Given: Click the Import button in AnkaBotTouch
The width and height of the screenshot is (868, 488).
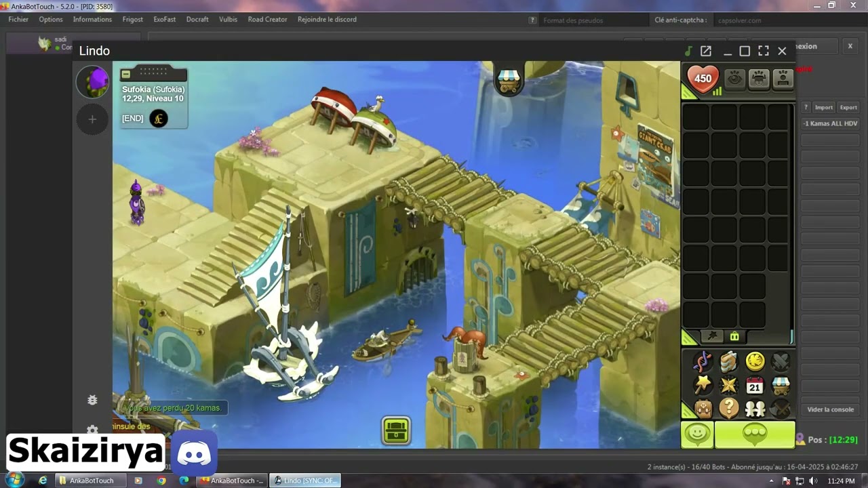Looking at the screenshot, I should click(x=824, y=107).
